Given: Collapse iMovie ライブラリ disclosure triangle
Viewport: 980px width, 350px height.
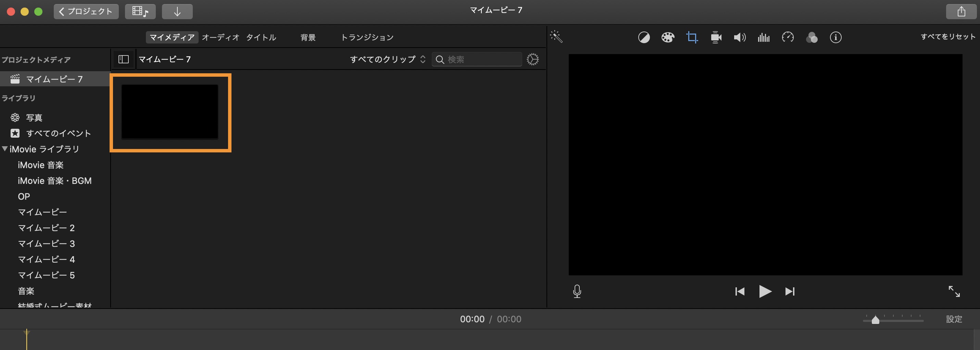Looking at the screenshot, I should (x=5, y=149).
